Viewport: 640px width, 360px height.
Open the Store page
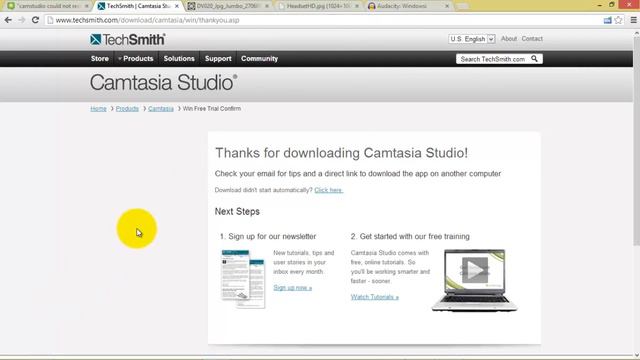(100, 59)
